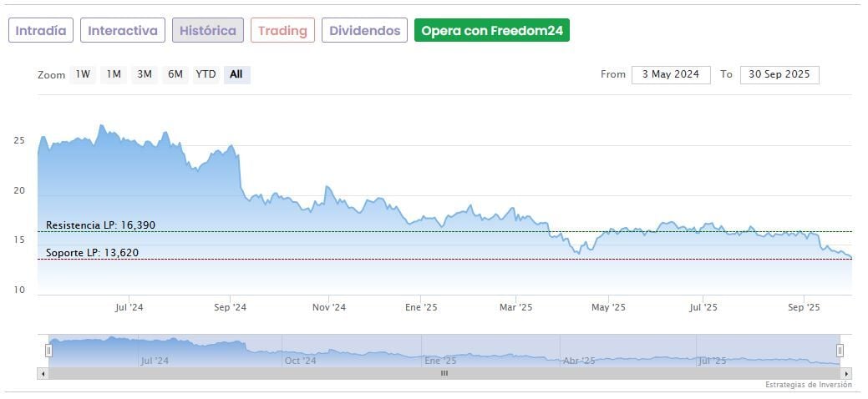Select the YTD zoom option

point(206,74)
